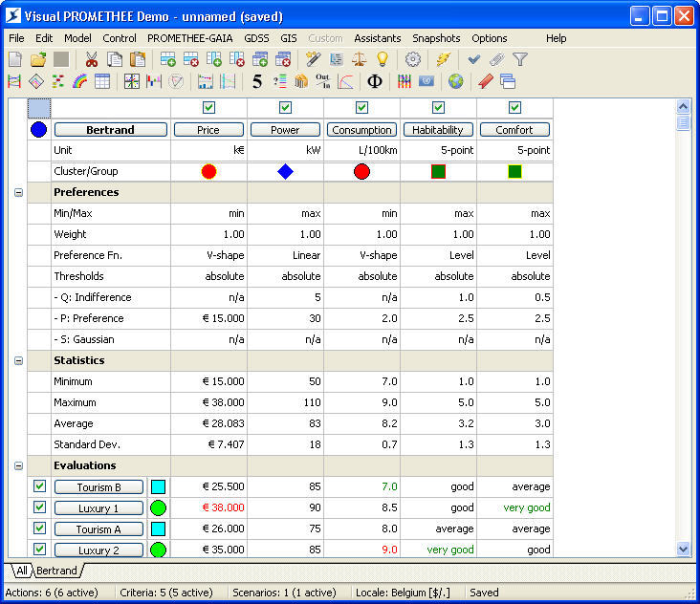Click the Phi symbol icon
Screen dimensions: 700x604
tap(375, 81)
